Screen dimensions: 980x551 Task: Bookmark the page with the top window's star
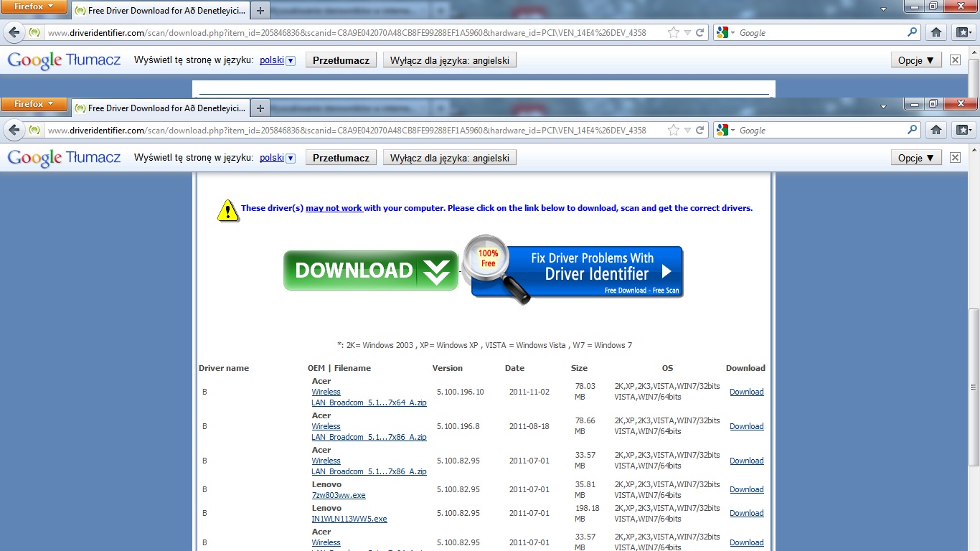673,32
